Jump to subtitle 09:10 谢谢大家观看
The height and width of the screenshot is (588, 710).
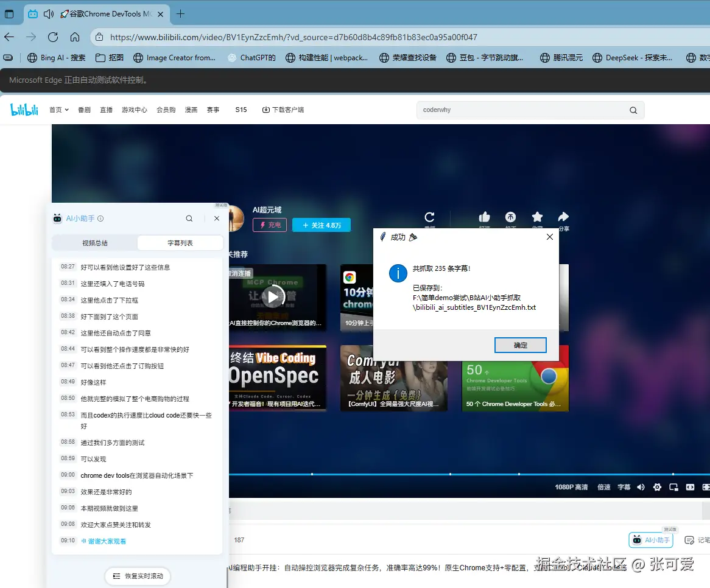136,541
